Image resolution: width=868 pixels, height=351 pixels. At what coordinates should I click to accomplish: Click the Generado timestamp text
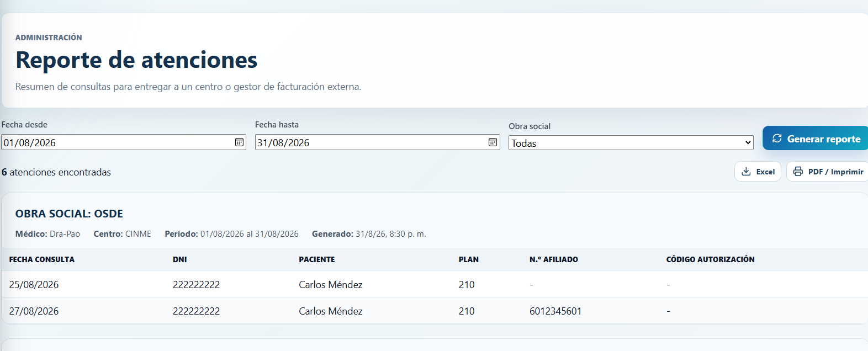click(369, 234)
